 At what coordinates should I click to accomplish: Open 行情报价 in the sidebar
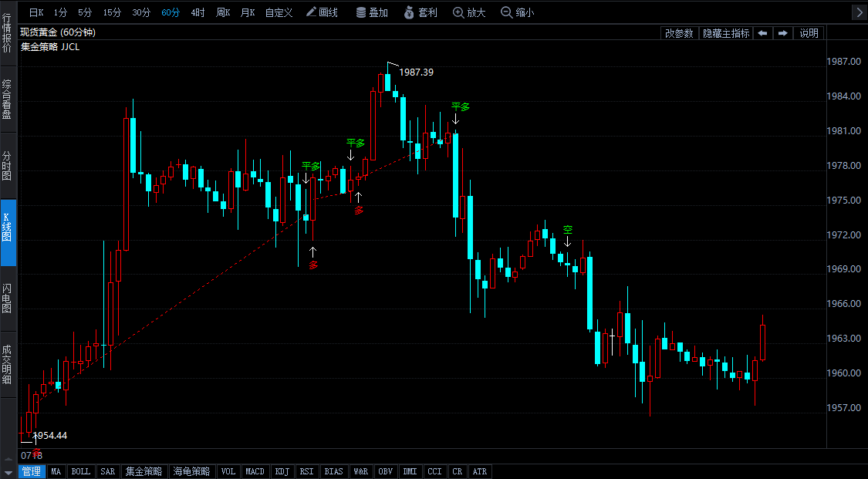tap(7, 33)
